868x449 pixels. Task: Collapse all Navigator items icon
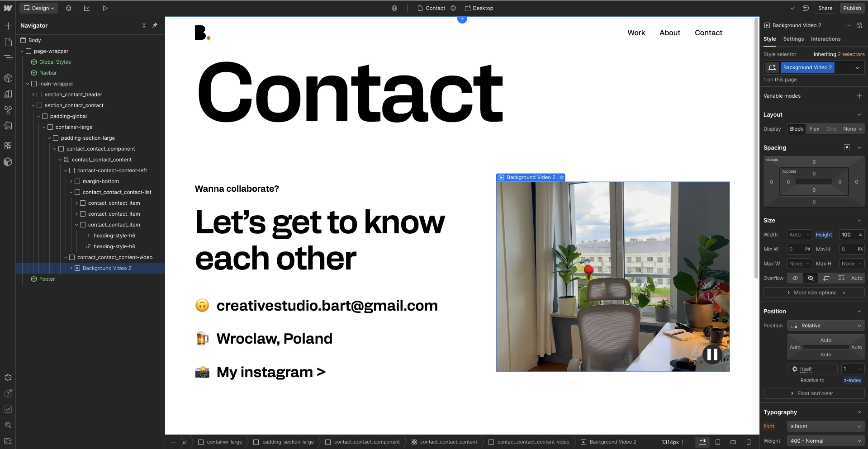144,25
